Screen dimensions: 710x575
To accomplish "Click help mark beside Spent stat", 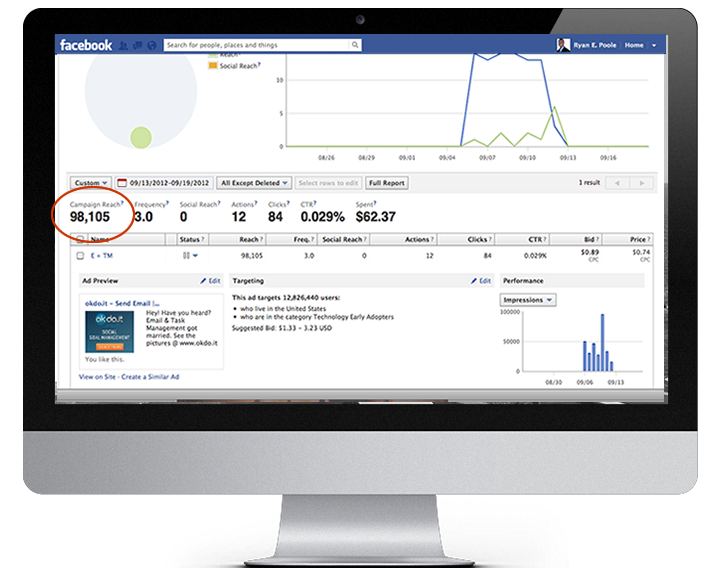I will 375,203.
